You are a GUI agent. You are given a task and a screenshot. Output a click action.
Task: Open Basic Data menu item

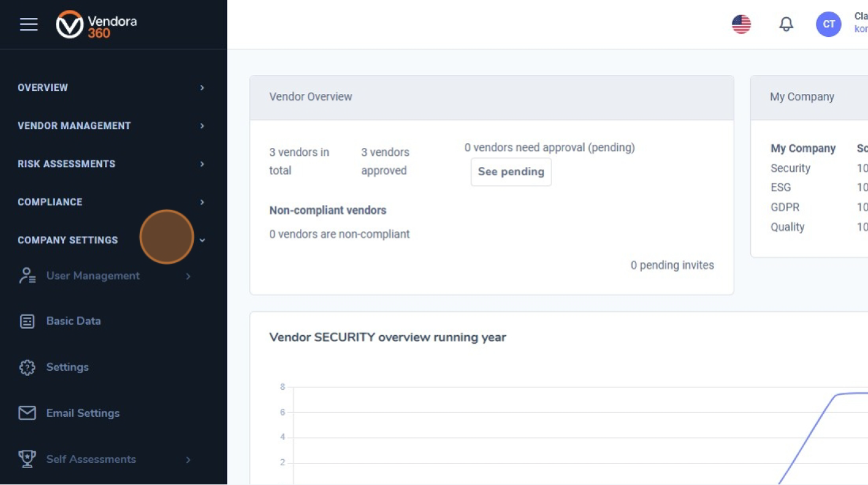(74, 321)
